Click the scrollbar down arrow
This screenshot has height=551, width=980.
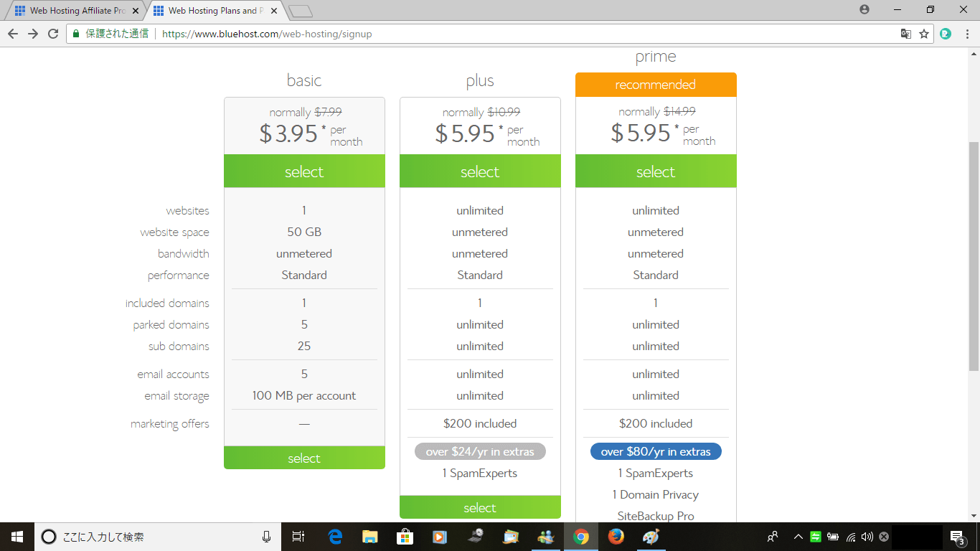(x=974, y=515)
